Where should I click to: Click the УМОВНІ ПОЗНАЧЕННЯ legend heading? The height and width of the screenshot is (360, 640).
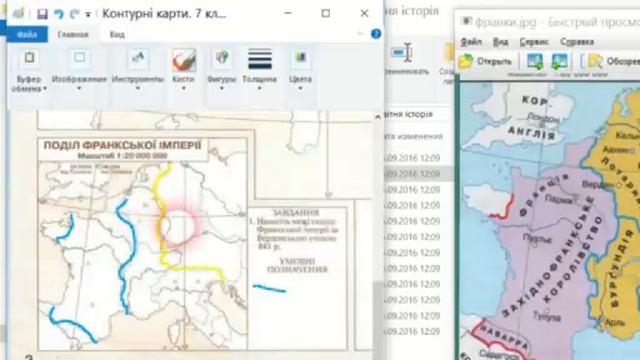tap(297, 265)
